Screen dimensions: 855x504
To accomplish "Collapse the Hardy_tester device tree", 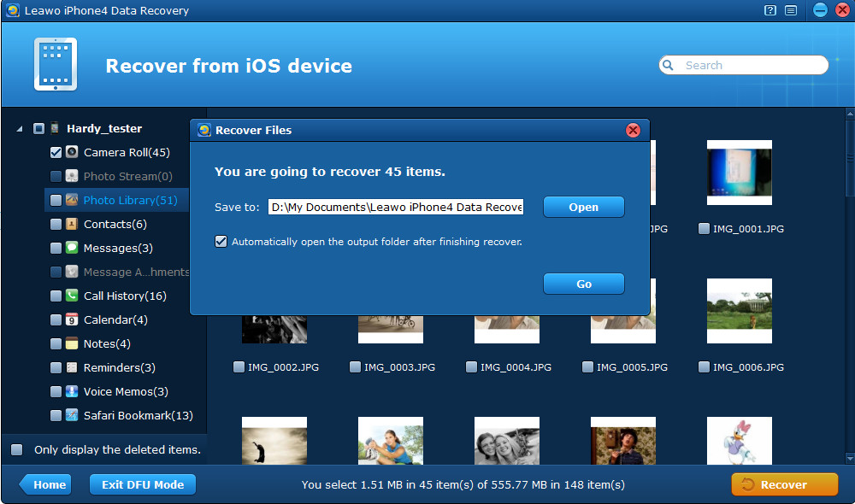I will 20,129.
